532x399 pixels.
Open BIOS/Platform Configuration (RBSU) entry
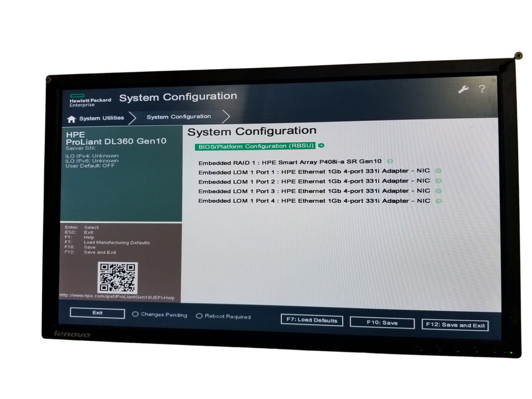pyautogui.click(x=257, y=146)
